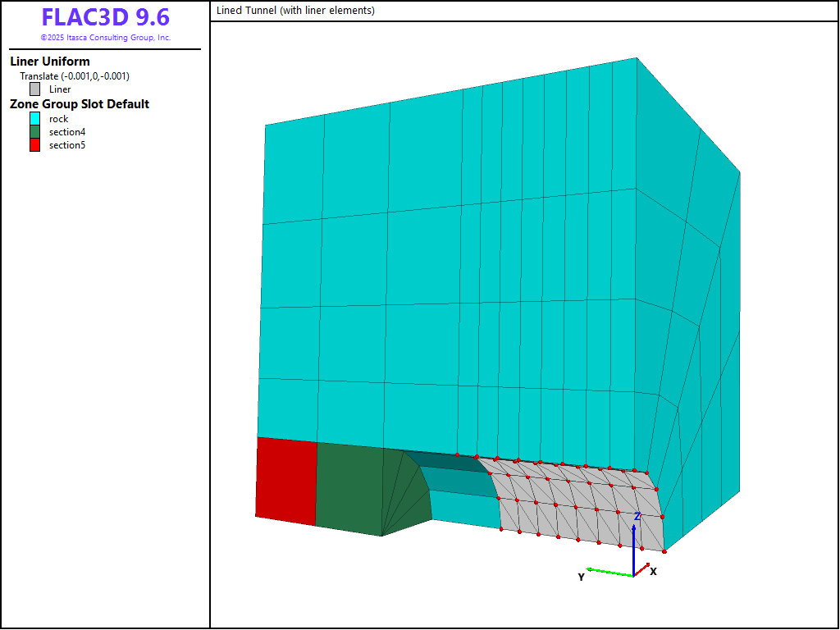Open the Itasca Consulting Group copyright text
This screenshot has width=840, height=630.
coord(105,38)
